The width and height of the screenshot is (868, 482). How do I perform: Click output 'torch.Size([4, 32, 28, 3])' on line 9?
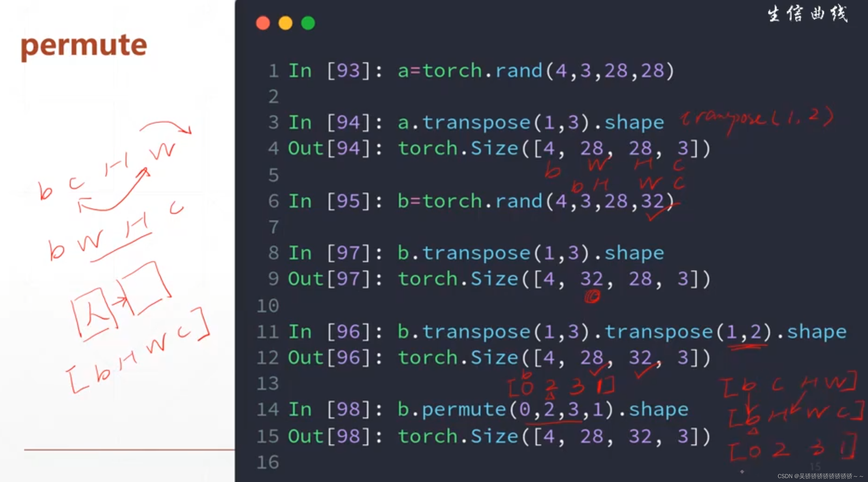[554, 279]
